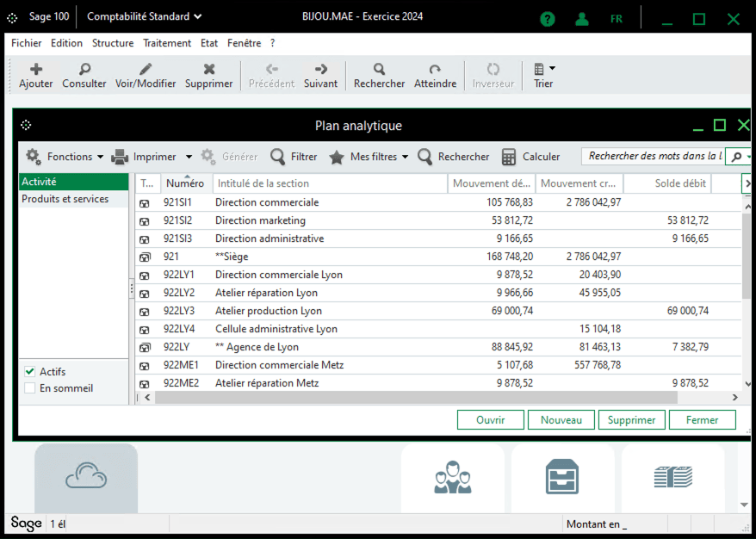Click the panel splitter handle
Image resolution: width=756 pixels, height=539 pixels.
coord(131,288)
